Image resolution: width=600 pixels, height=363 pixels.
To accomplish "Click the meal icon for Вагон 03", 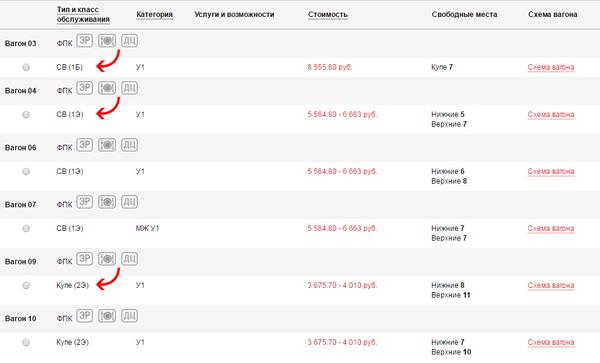I will coord(107,40).
